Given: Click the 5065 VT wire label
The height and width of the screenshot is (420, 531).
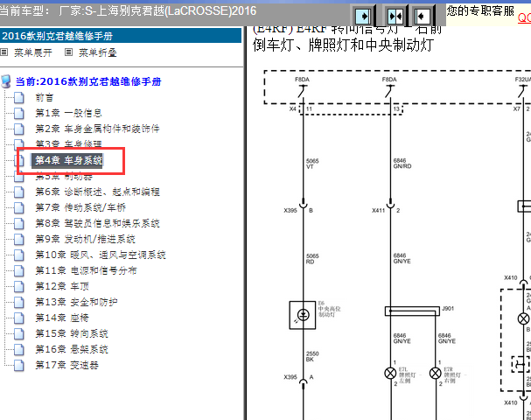Looking at the screenshot, I should click(312, 164).
